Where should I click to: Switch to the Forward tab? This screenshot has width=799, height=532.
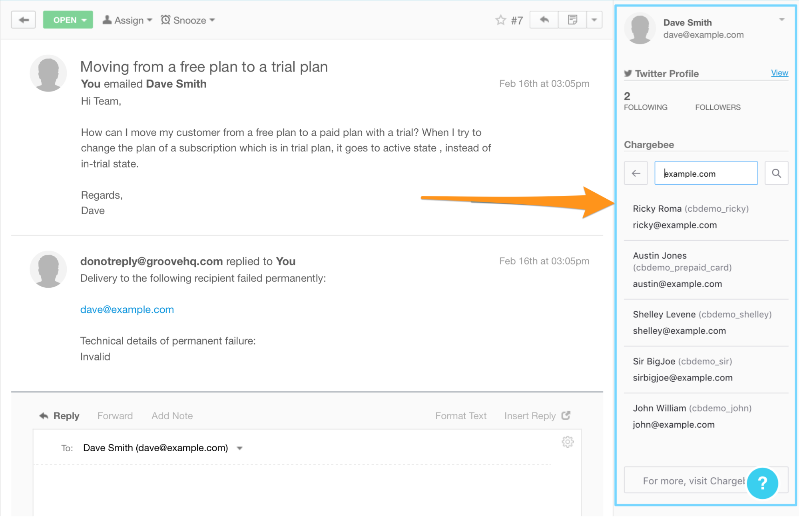click(x=115, y=416)
